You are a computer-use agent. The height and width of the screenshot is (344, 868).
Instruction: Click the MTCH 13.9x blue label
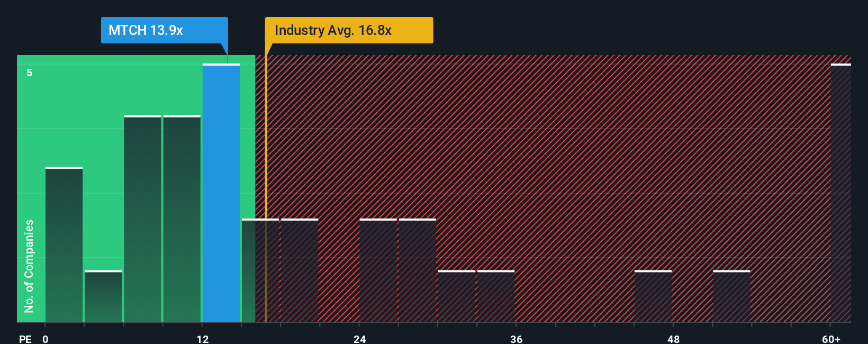(x=165, y=30)
